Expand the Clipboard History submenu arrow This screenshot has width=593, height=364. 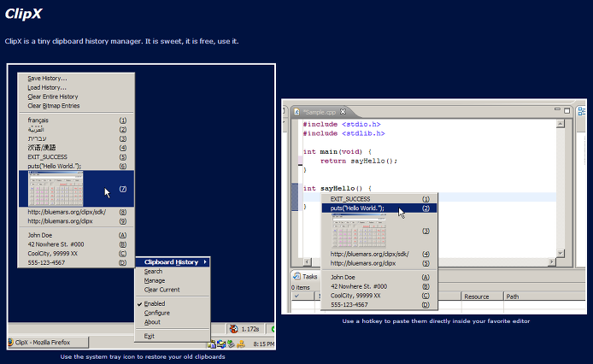point(205,261)
